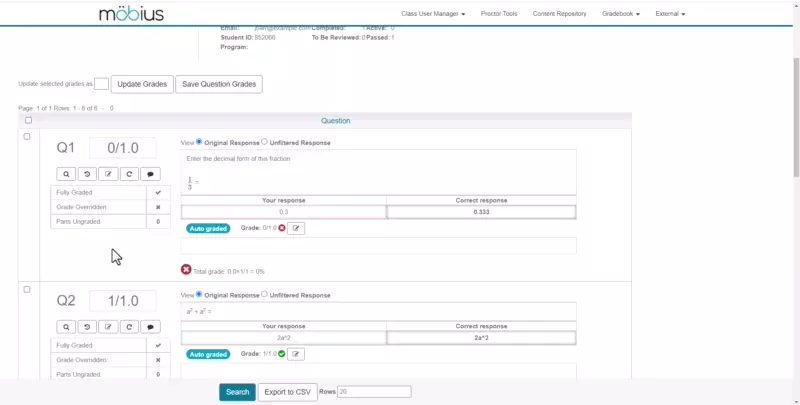Screen dimensions: 800x405
Task: Click the magnifier icon under Q2
Action: click(65, 326)
